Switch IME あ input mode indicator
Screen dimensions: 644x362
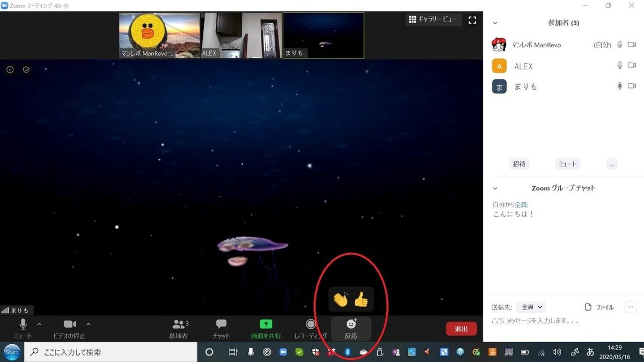click(590, 352)
